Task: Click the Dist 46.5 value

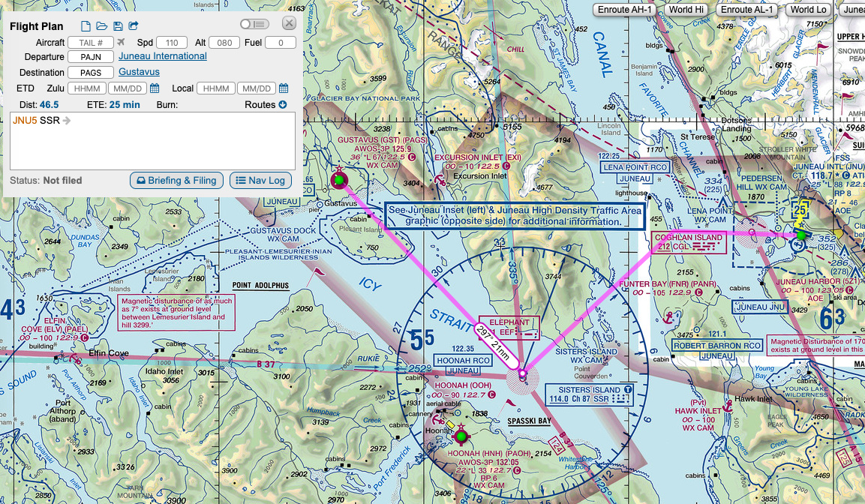Action: click(x=49, y=105)
